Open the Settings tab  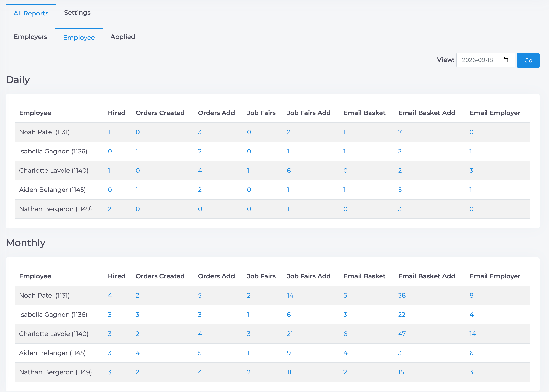tap(77, 13)
